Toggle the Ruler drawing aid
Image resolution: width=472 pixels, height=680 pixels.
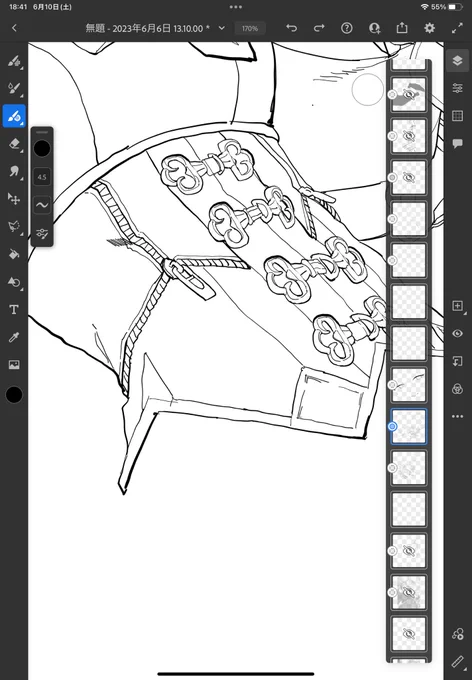pos(457,661)
